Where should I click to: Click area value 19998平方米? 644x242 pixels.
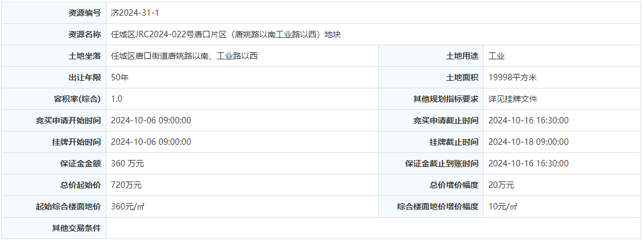pos(513,77)
